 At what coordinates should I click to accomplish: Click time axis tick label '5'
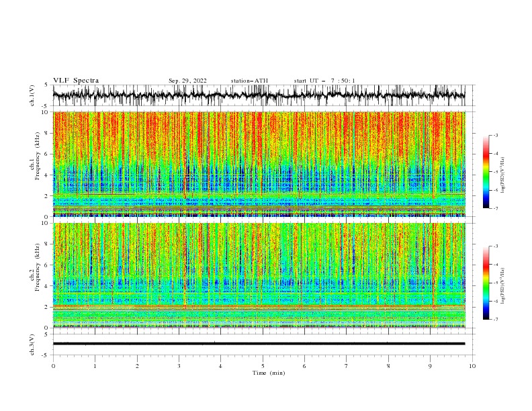click(x=263, y=366)
